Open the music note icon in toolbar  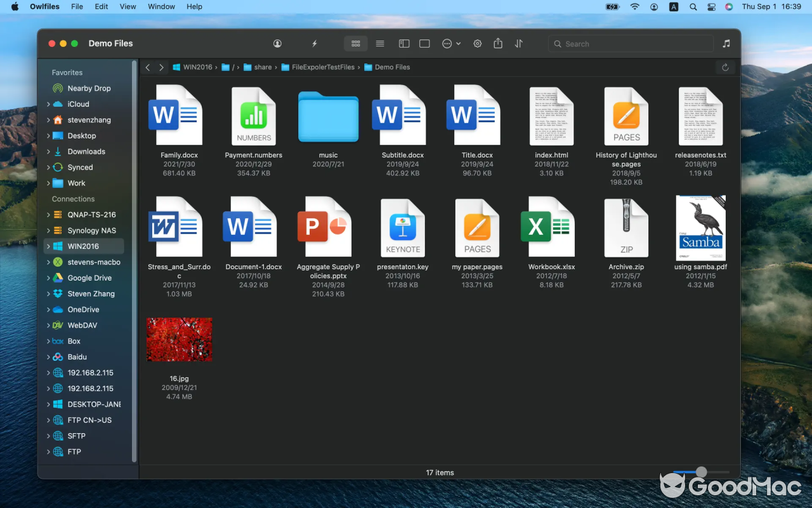click(726, 43)
